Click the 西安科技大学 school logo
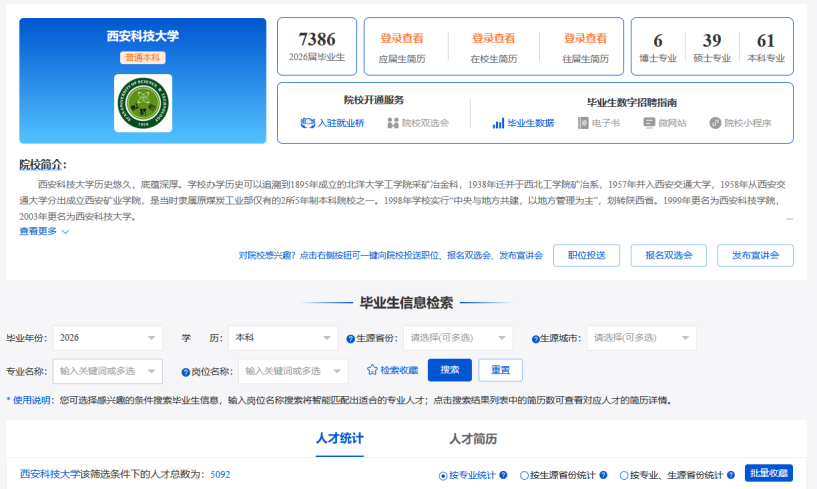This screenshot has height=489, width=817. tap(143, 103)
